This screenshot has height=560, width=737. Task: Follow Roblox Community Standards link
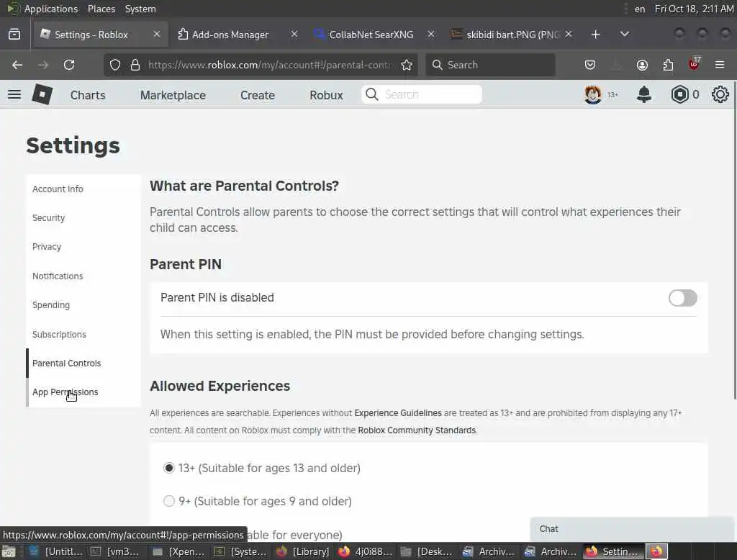click(417, 430)
